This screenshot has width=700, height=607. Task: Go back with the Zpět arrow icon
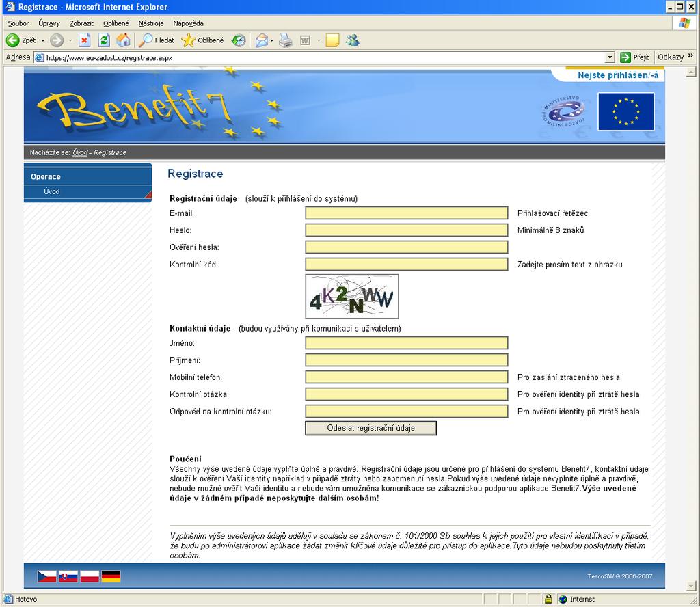point(12,40)
